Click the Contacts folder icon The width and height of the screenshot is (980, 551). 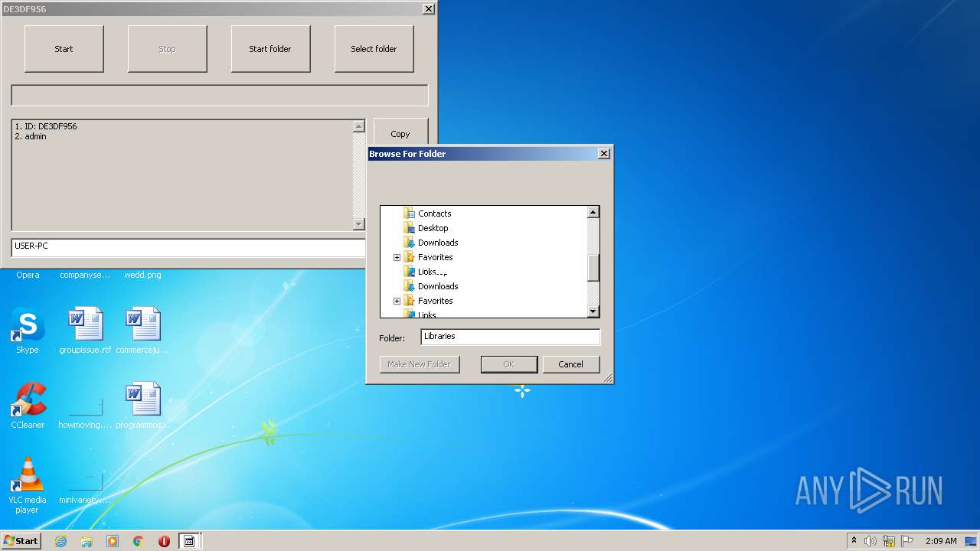[x=409, y=214]
